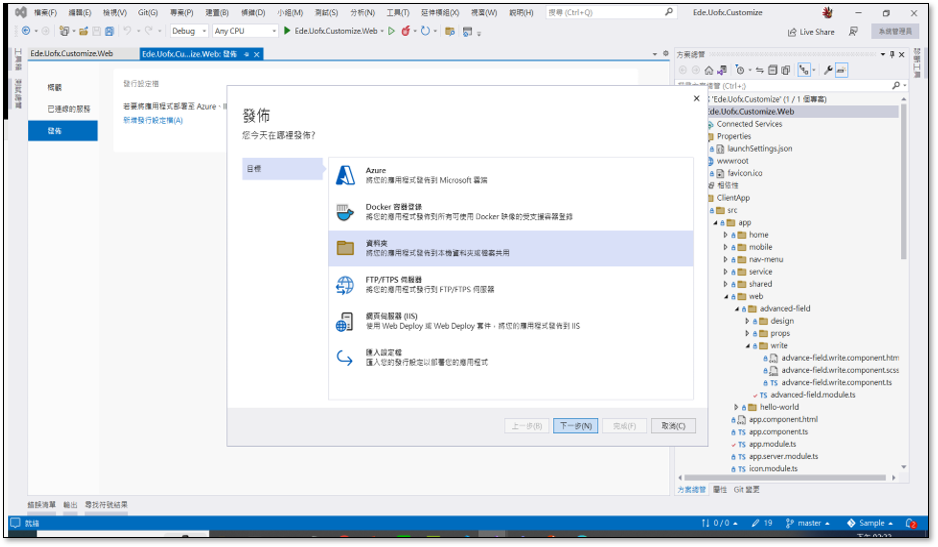Click the Properties wrench icon
938x547 pixels.
pos(828,71)
